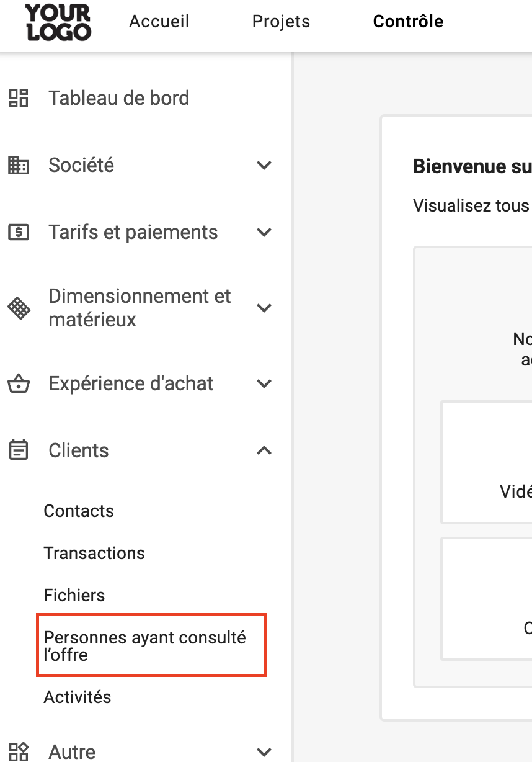Expand the Dimensionnement et matériaux chevron
The image size is (532, 762).
264,308
